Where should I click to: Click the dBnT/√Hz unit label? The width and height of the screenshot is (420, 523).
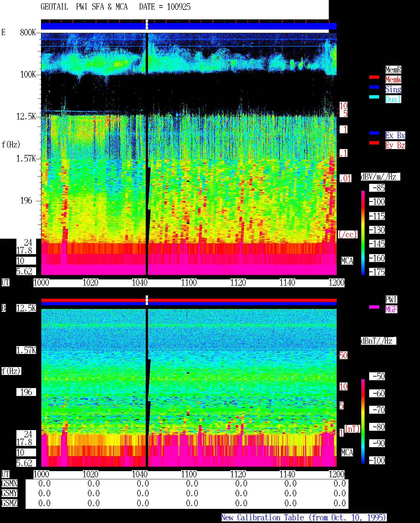(x=378, y=341)
